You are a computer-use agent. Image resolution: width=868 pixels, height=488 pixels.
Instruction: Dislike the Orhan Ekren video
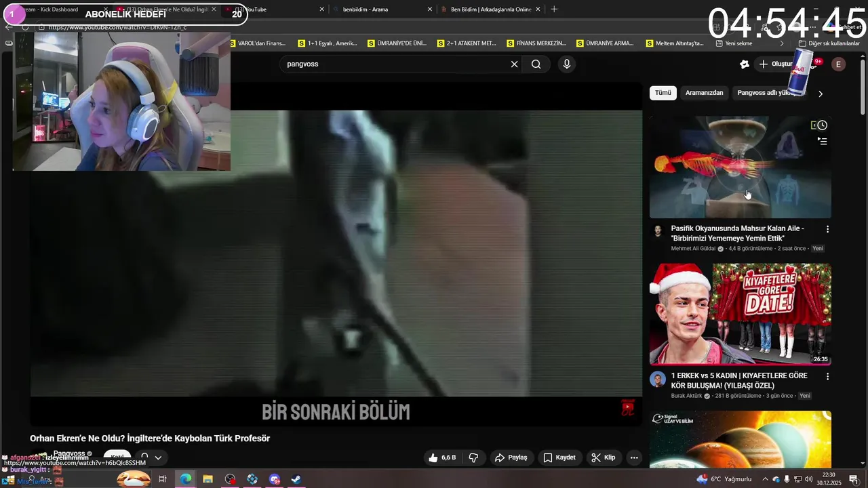(474, 457)
